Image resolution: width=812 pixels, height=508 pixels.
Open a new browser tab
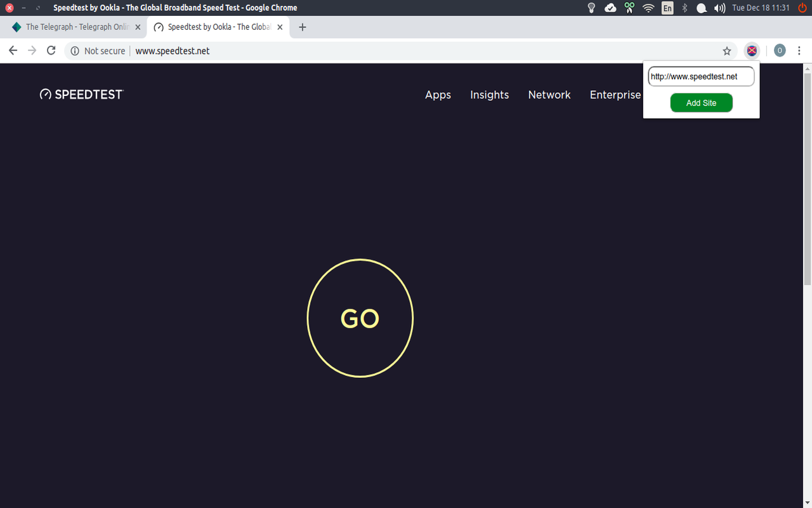[x=303, y=27]
